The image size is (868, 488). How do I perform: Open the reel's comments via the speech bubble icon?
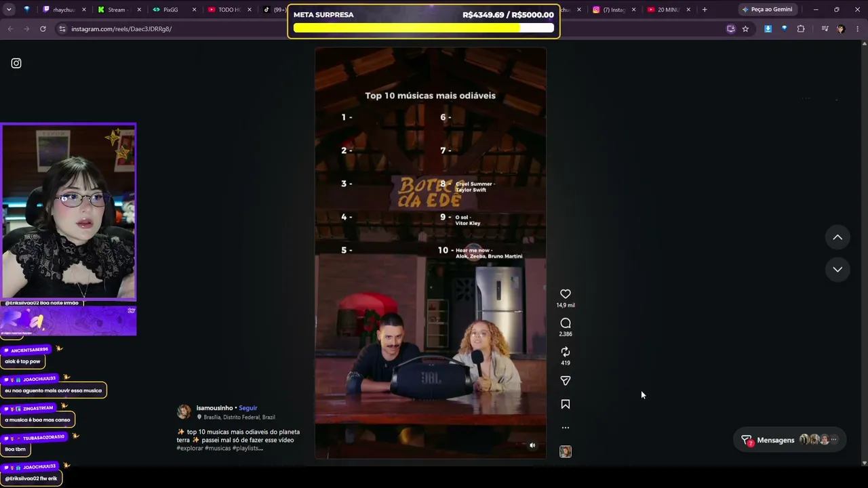[566, 323]
